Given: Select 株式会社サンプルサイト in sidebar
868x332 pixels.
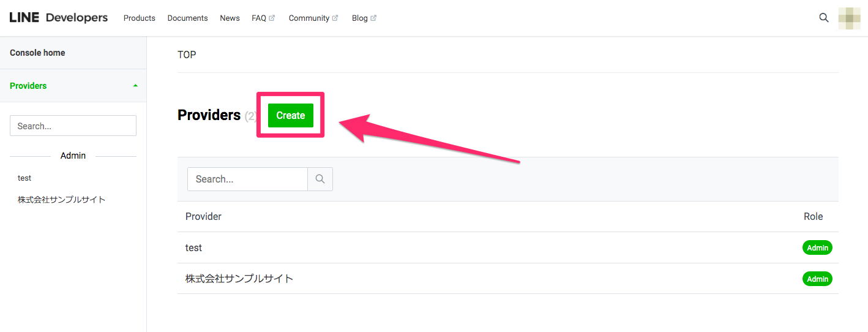Looking at the screenshot, I should [x=61, y=200].
